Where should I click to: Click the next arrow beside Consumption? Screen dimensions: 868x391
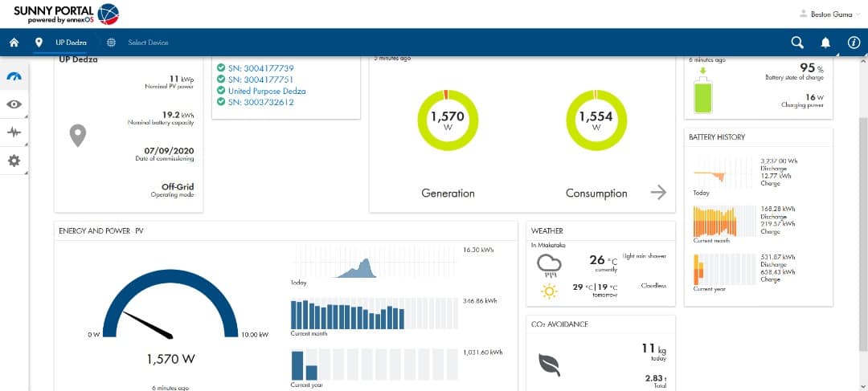[x=658, y=192]
